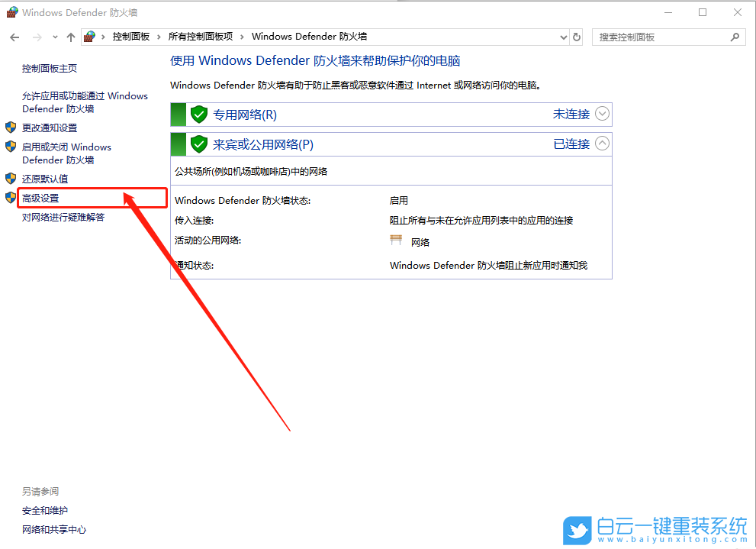Click the green checkmark shield for 来宾或公用网络
This screenshot has height=549, width=756.
198,144
